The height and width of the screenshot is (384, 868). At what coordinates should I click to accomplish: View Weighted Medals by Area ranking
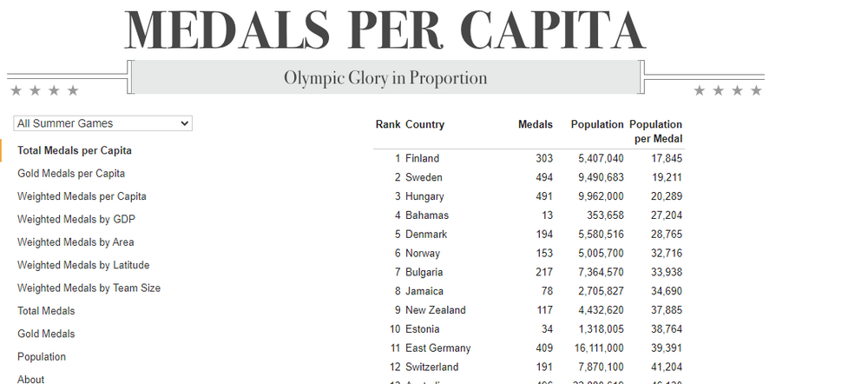[x=76, y=242]
